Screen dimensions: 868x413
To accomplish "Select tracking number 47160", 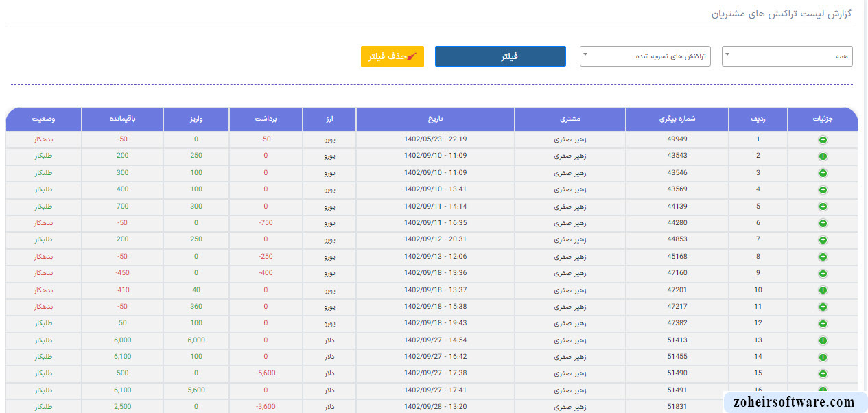I will 677,273.
